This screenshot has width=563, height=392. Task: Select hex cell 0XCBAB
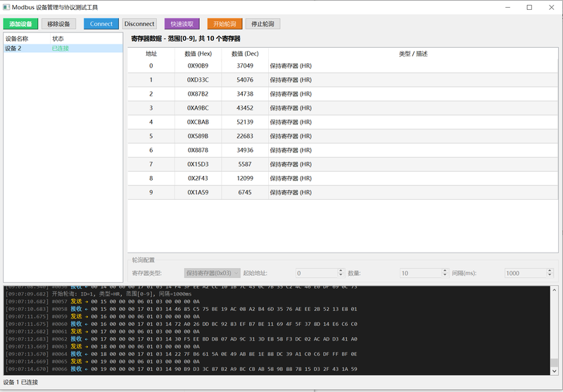(198, 122)
